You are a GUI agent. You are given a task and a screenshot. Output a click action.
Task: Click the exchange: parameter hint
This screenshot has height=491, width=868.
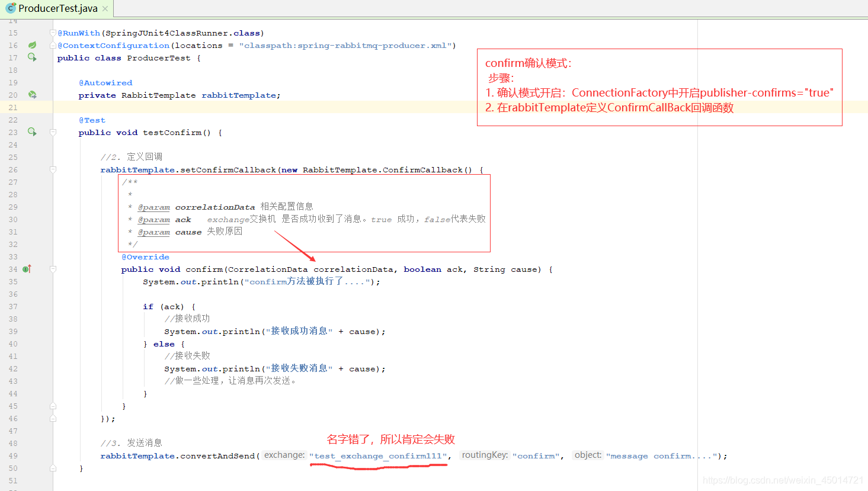(284, 455)
